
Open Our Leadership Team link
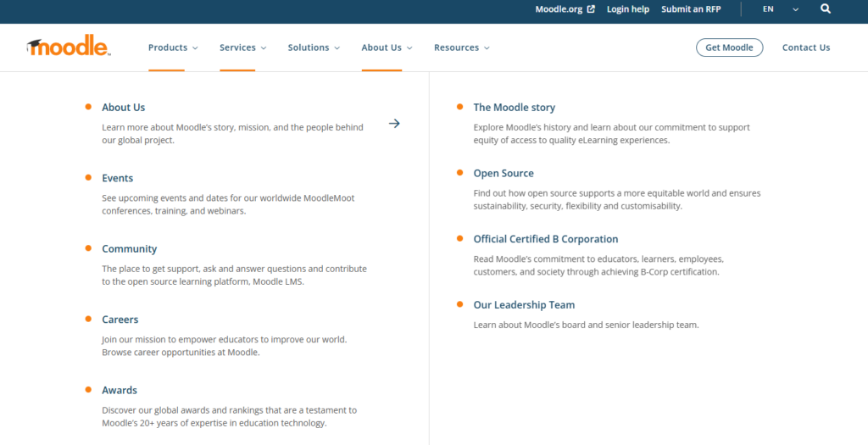click(x=524, y=305)
